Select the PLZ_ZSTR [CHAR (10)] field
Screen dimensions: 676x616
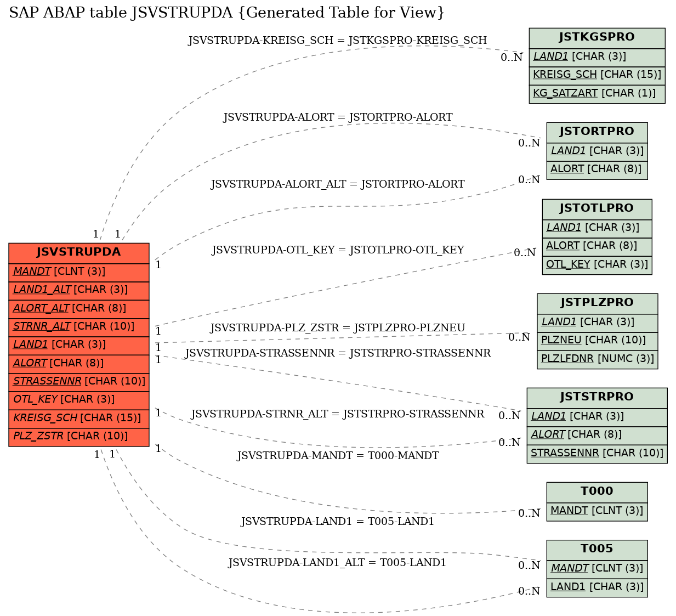[x=79, y=437]
